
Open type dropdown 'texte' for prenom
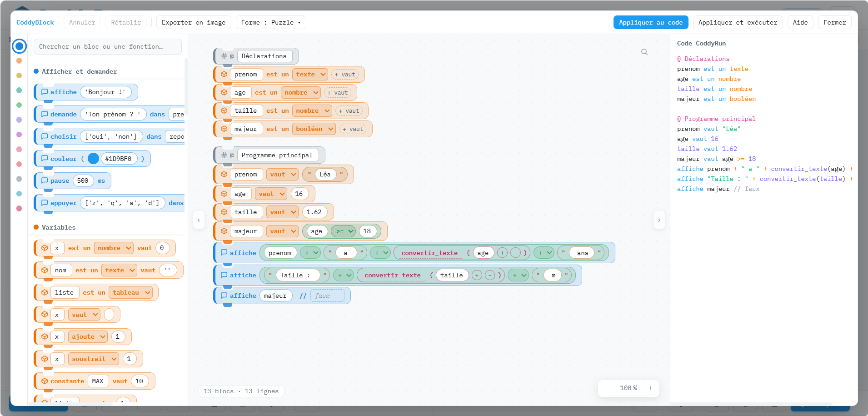click(310, 74)
